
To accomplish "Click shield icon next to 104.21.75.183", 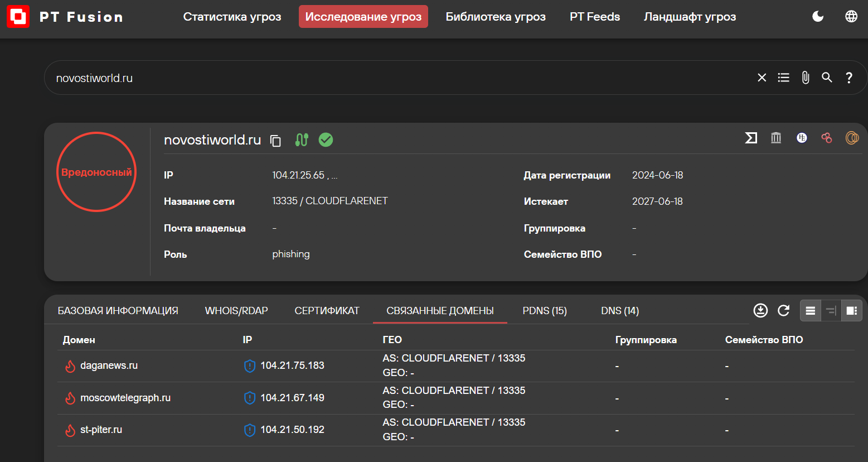I will 250,366.
